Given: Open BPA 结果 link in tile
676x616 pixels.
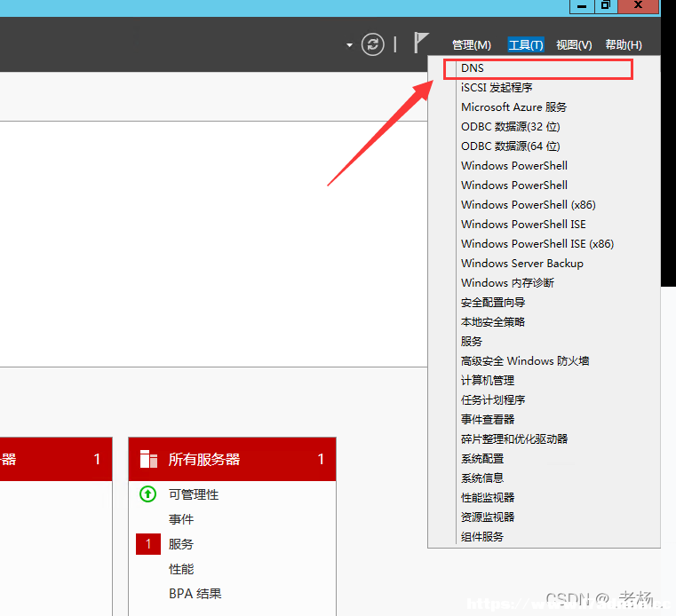Looking at the screenshot, I should 195,594.
